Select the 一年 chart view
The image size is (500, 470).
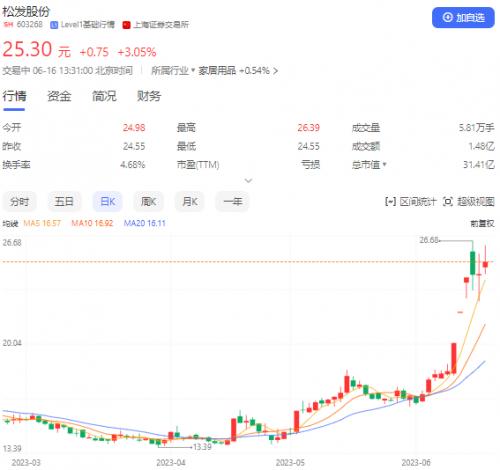(x=232, y=201)
